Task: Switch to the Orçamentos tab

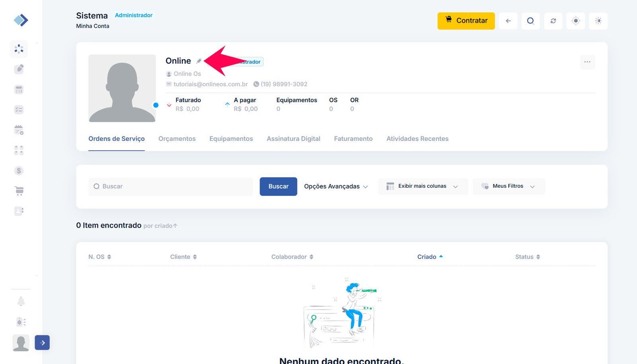Action: 177,139
